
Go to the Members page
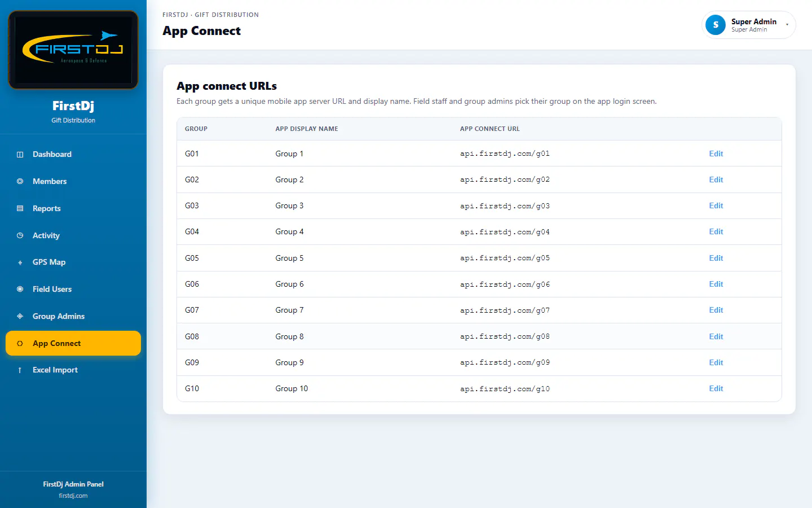(x=73, y=181)
